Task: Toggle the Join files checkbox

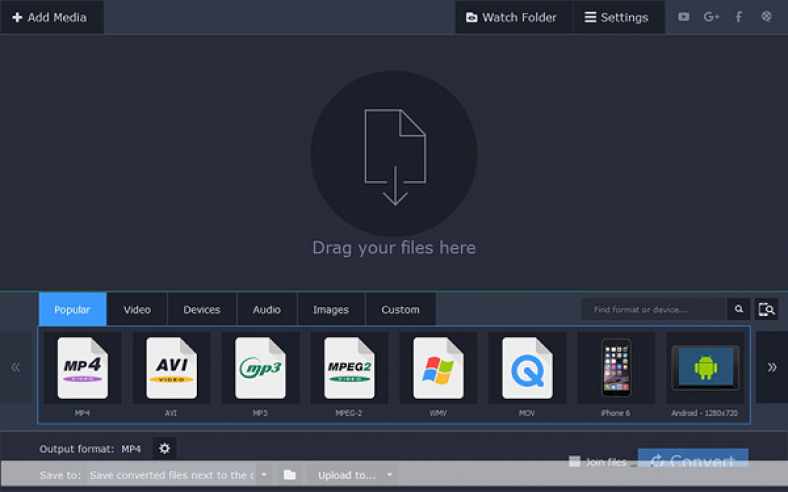Action: pos(574,461)
